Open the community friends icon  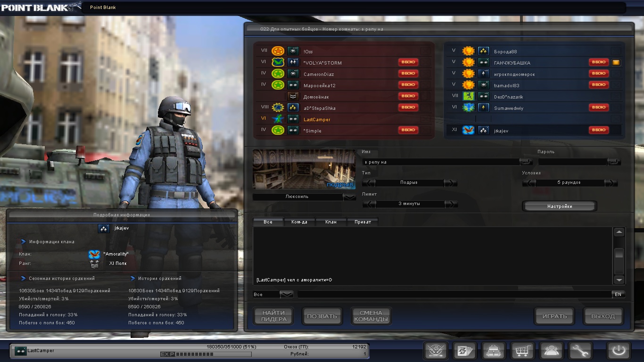[552, 351]
